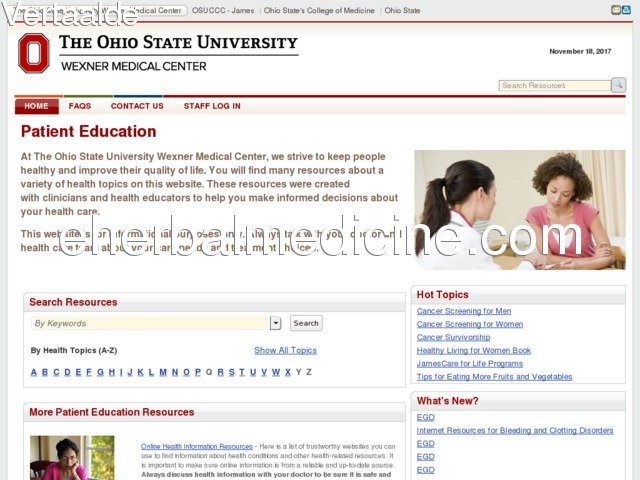Open the Ohio State top link
The height and width of the screenshot is (480, 640).
point(402,11)
